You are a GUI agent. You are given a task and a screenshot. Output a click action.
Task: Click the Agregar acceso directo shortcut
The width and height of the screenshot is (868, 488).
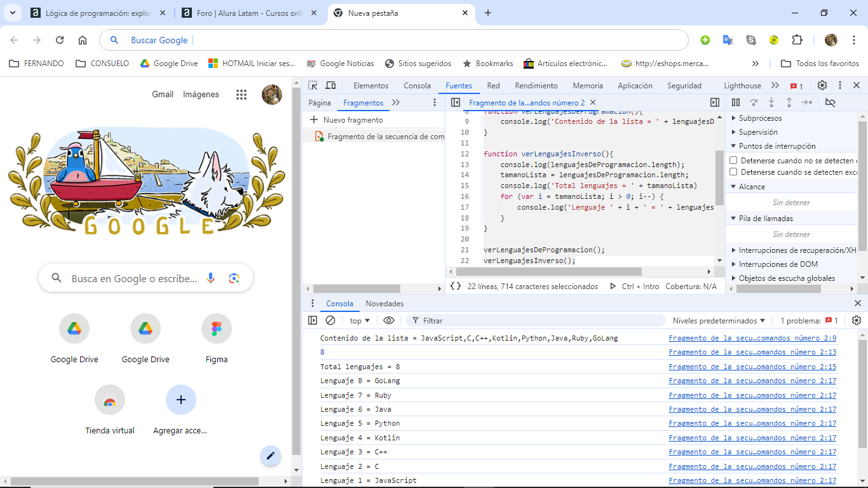(180, 410)
